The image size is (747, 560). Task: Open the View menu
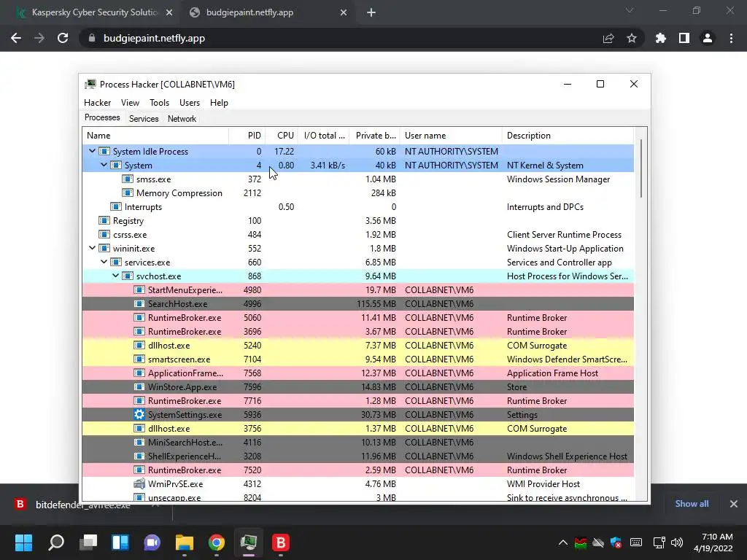(x=130, y=102)
